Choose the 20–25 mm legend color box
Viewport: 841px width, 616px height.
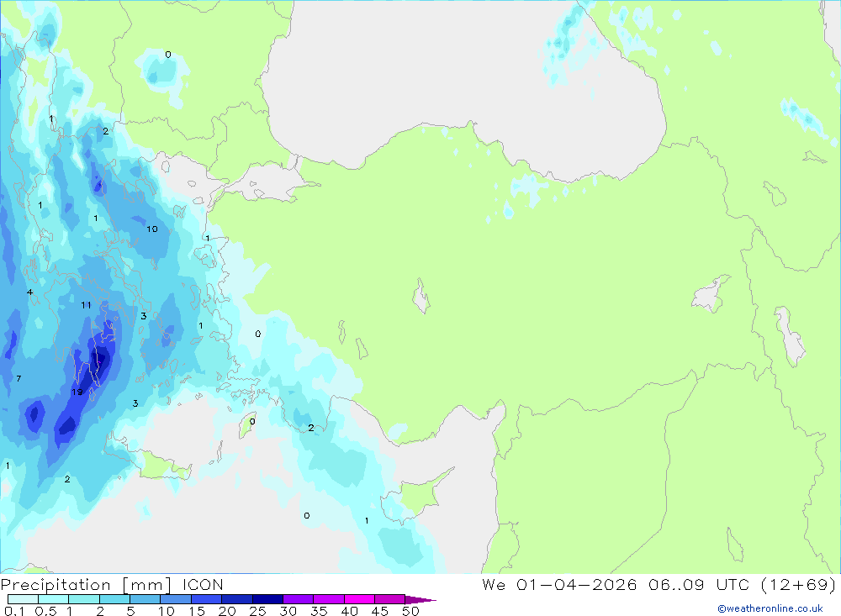237,599
